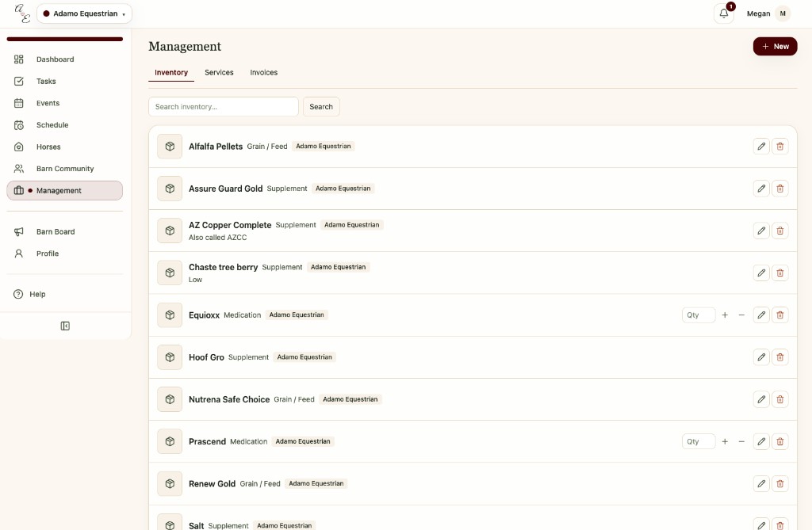Viewport: 812px width, 530px height.
Task: Increase Equioxx quantity with plus
Action: (x=725, y=315)
